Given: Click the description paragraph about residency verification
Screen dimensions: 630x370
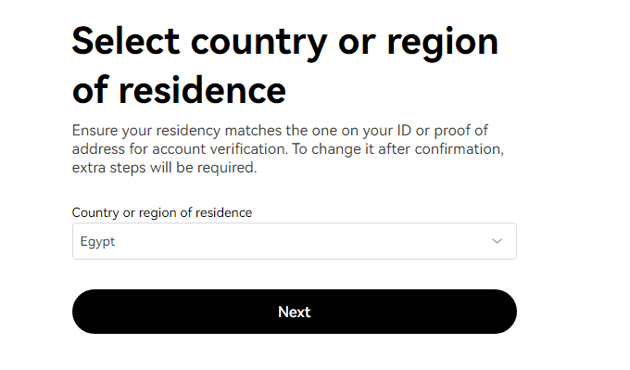Looking at the screenshot, I should pos(288,149).
